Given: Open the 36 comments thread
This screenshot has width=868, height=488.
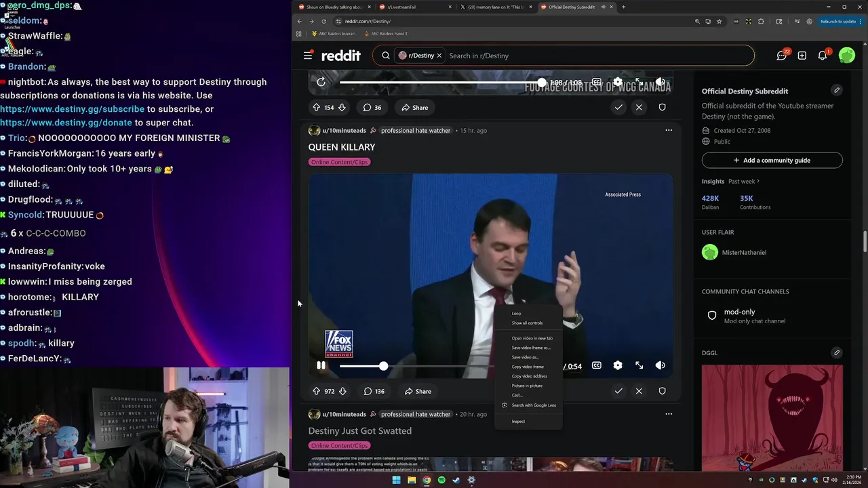Looking at the screenshot, I should (372, 107).
